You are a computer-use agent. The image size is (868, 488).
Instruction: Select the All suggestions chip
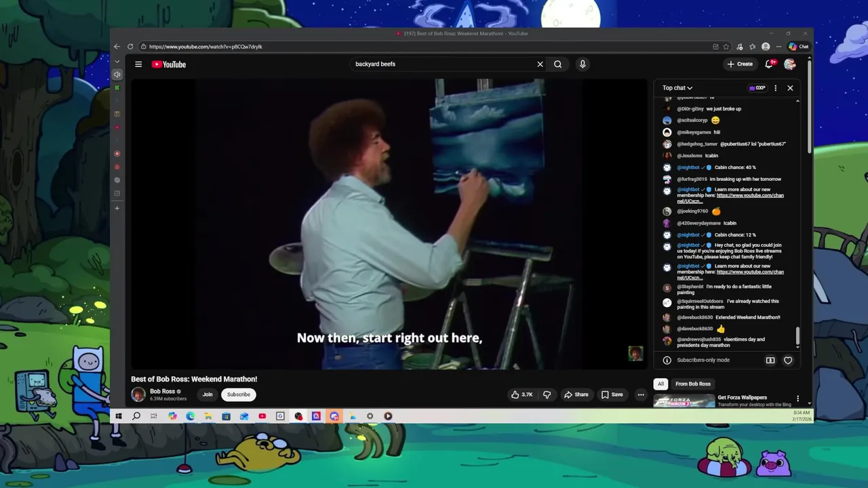coord(660,384)
